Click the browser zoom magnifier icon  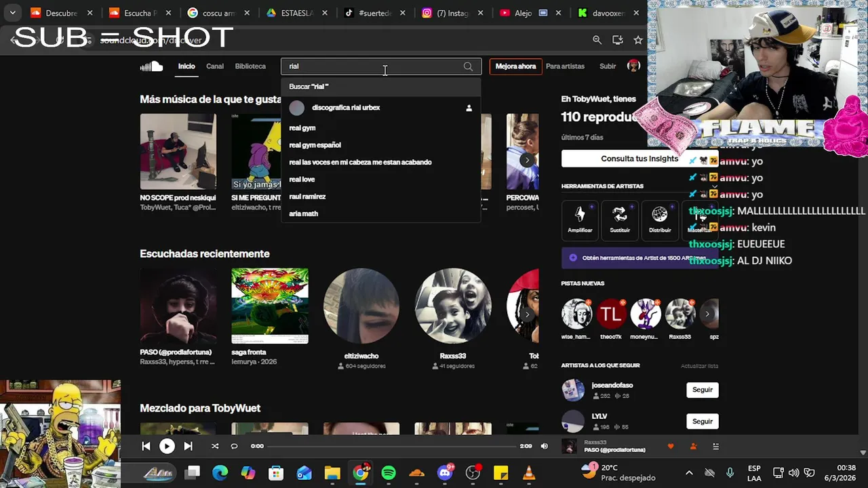pyautogui.click(x=597, y=40)
